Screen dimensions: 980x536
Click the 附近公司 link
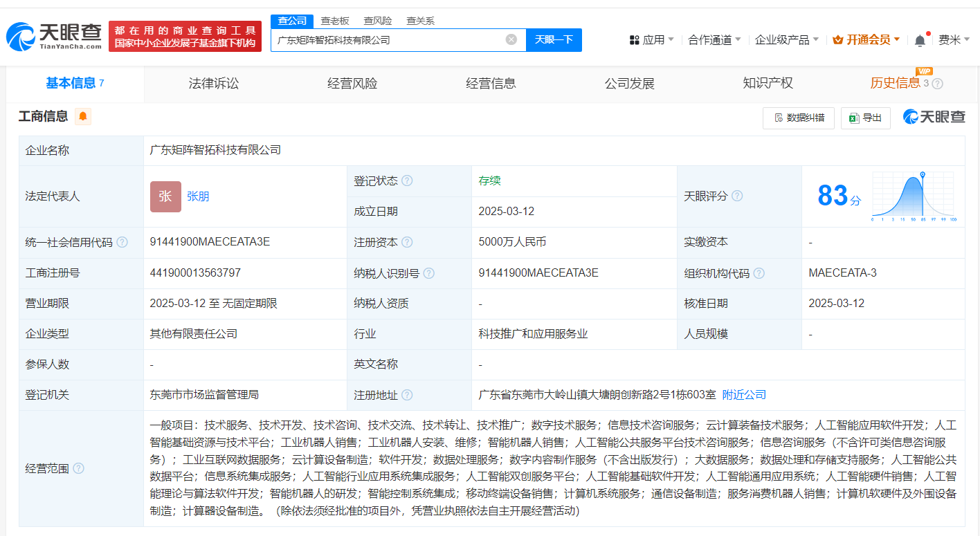tap(744, 395)
